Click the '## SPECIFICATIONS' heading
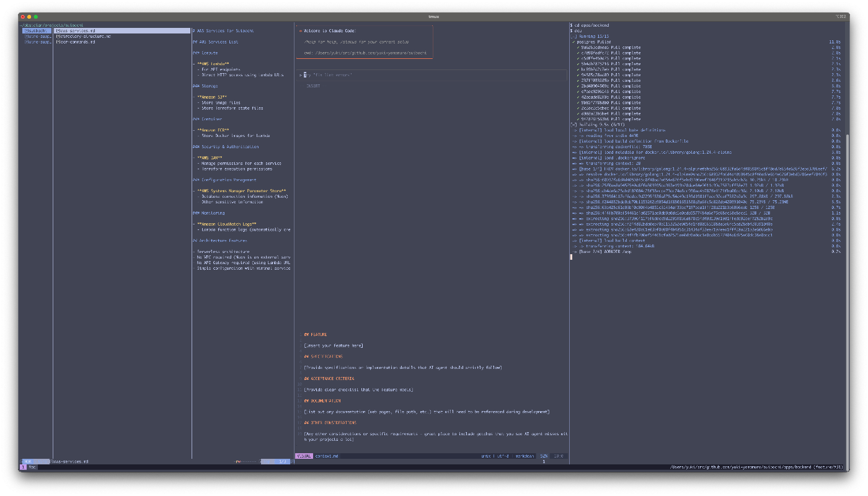The width and height of the screenshot is (868, 496). (323, 356)
